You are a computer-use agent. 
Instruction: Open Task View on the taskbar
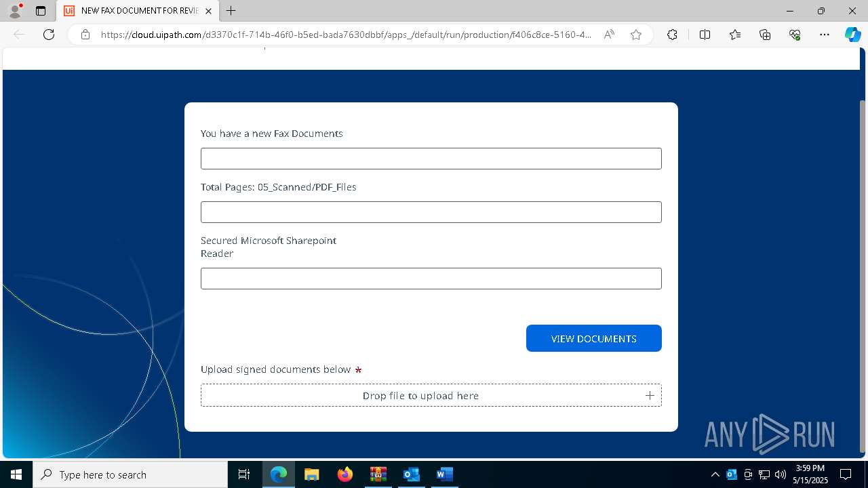244,474
